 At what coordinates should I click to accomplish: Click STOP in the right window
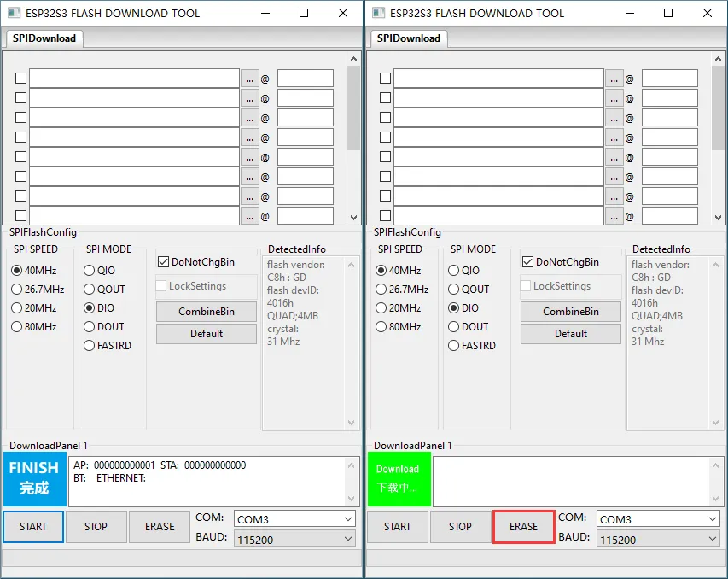460,527
